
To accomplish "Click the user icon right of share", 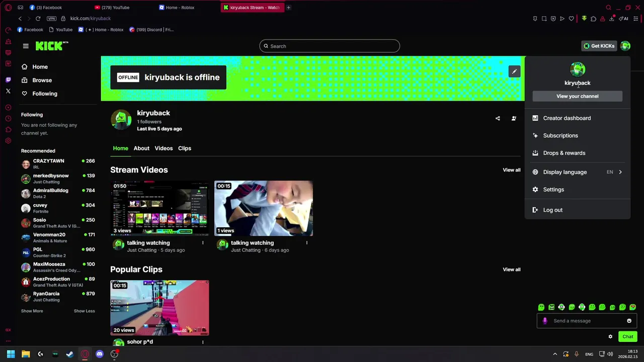I will pyautogui.click(x=514, y=119).
